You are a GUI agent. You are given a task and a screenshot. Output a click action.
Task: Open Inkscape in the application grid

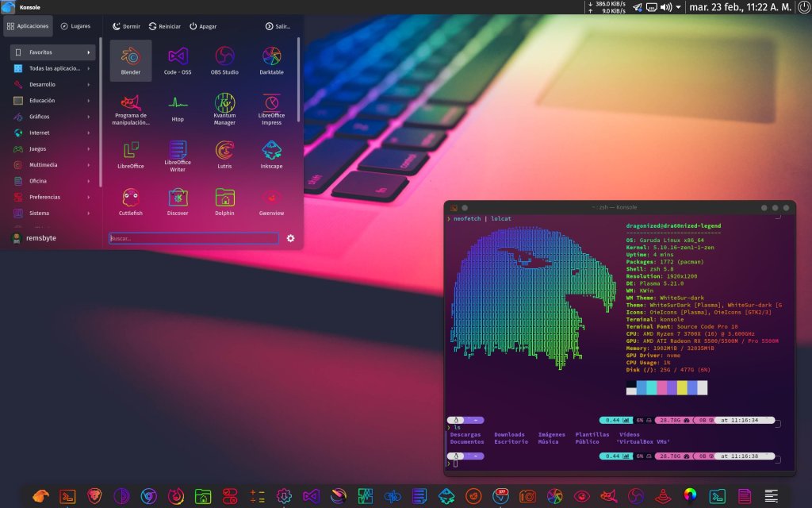(271, 154)
